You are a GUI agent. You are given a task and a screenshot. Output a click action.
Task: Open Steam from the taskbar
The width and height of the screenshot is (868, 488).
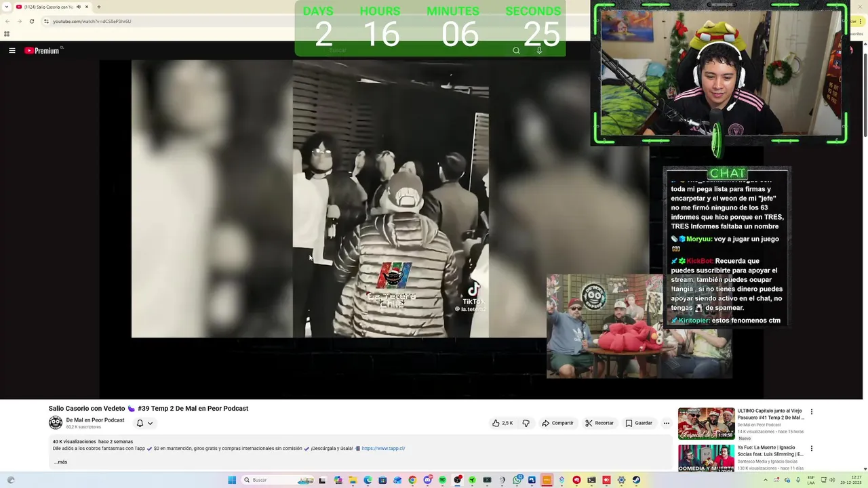click(x=636, y=480)
